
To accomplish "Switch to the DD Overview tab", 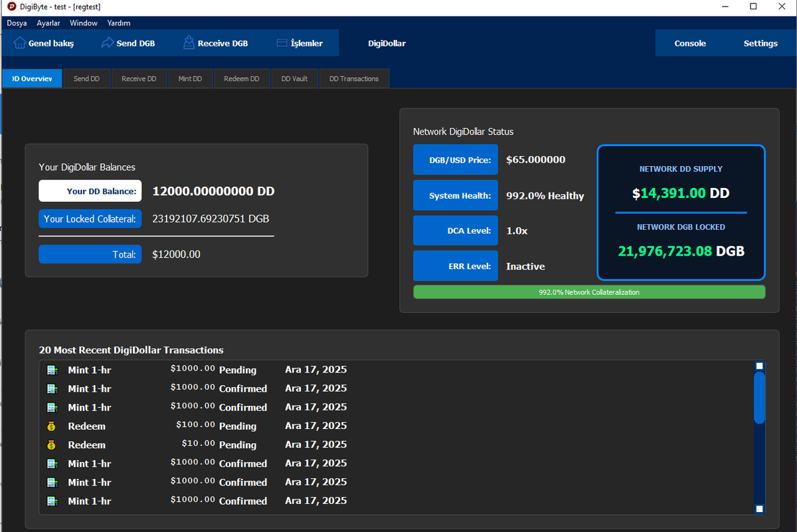I will pyautogui.click(x=32, y=78).
